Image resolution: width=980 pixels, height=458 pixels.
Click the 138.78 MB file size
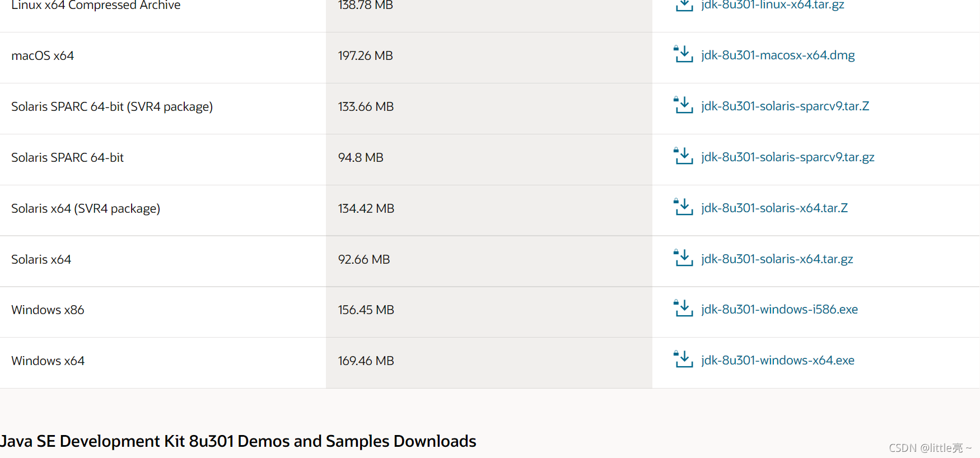click(365, 5)
